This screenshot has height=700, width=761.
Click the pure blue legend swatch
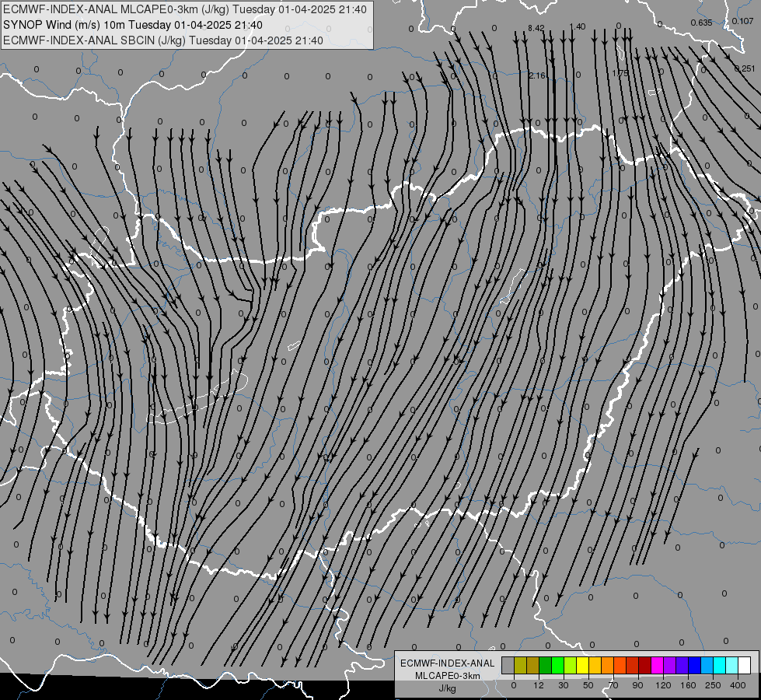[x=695, y=665]
